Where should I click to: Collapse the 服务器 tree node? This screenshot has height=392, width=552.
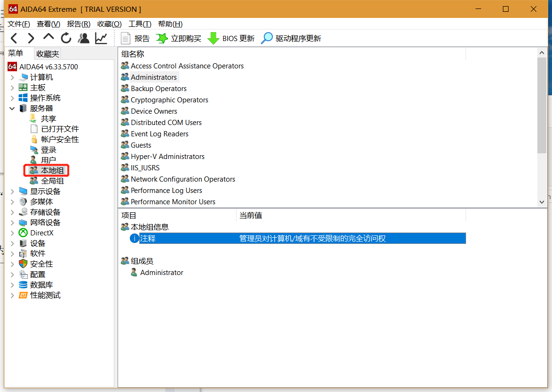pos(12,108)
